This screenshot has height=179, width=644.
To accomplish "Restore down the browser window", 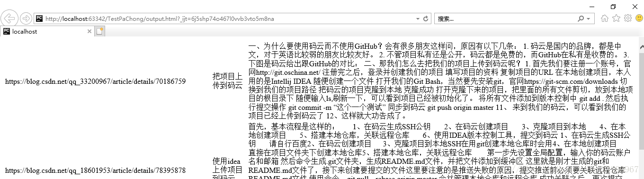I will [x=614, y=6].
